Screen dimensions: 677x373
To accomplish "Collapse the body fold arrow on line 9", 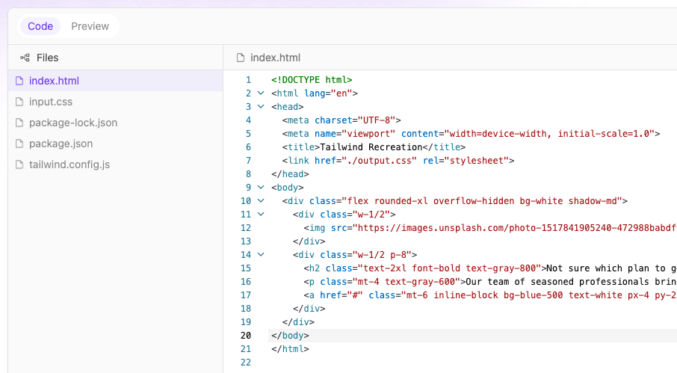I will click(x=261, y=187).
